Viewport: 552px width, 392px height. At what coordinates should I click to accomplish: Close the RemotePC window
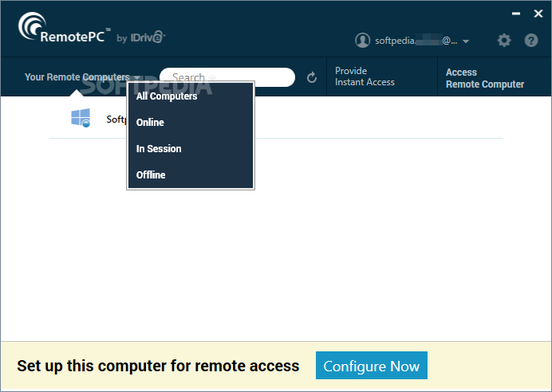[x=538, y=14]
